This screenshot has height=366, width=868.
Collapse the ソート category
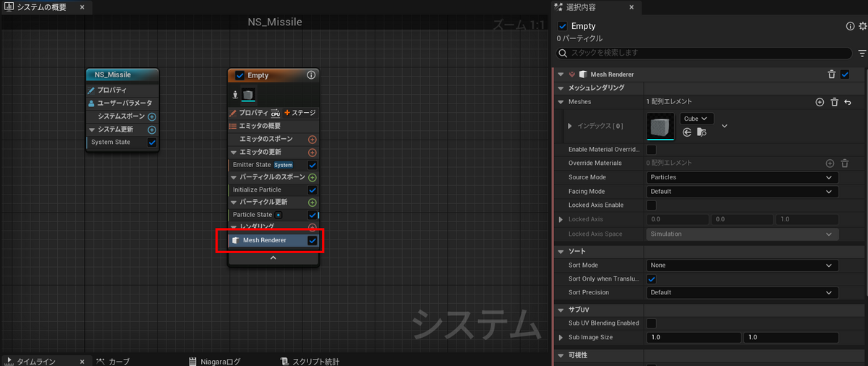tap(561, 251)
